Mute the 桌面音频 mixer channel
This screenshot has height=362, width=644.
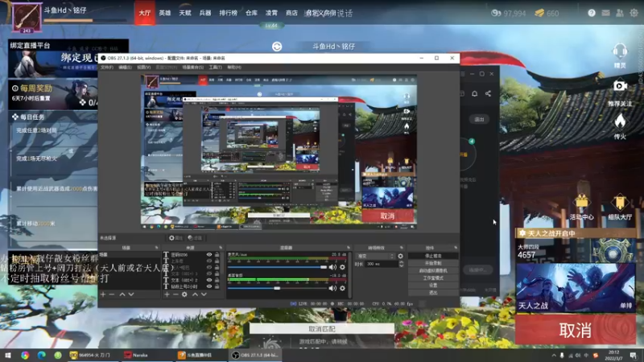332,288
